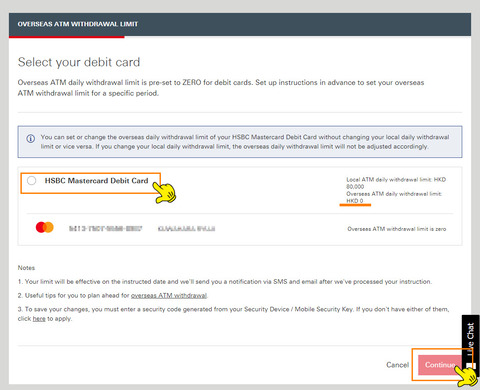Click the blurred cardholder name text

(186, 229)
